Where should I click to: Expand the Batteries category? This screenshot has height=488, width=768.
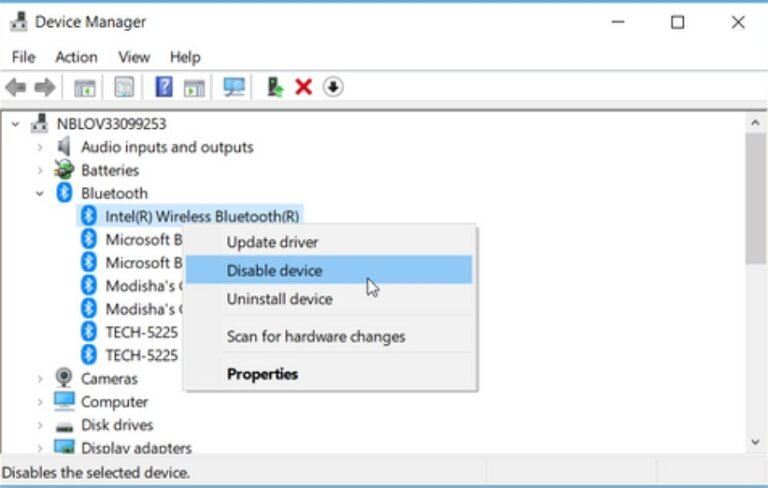point(40,170)
